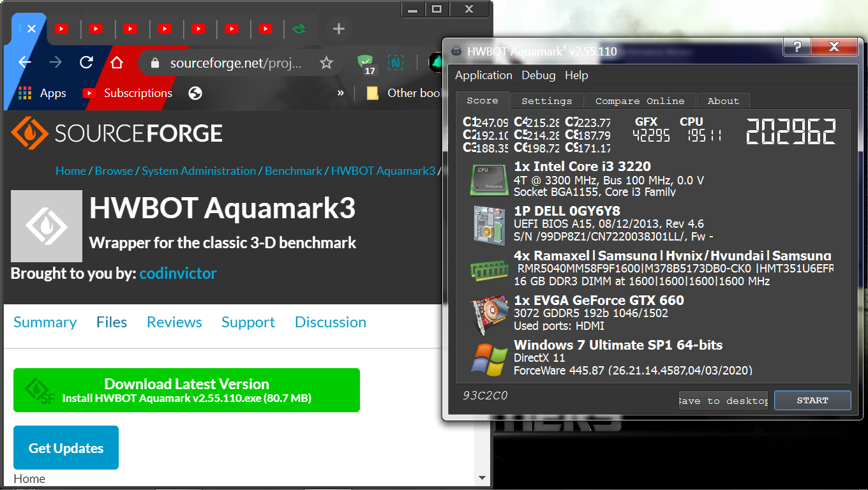Image resolution: width=868 pixels, height=490 pixels.
Task: Open the Debug menu in HWBOT
Action: coord(538,75)
